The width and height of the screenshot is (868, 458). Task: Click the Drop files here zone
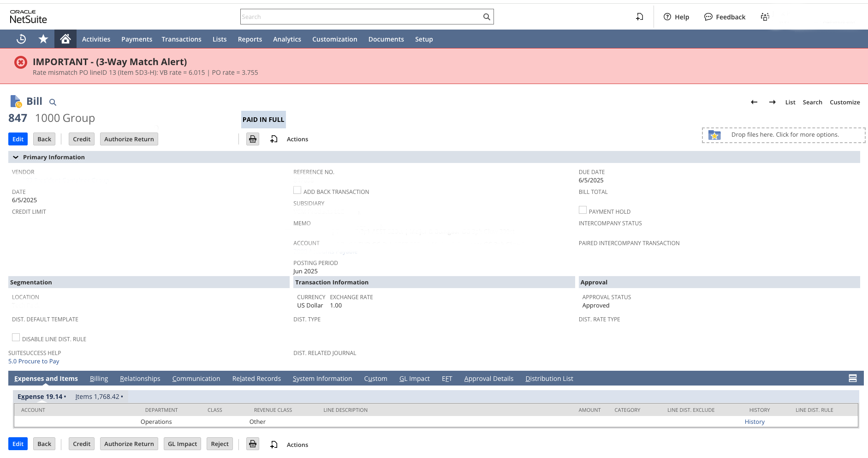(x=784, y=135)
